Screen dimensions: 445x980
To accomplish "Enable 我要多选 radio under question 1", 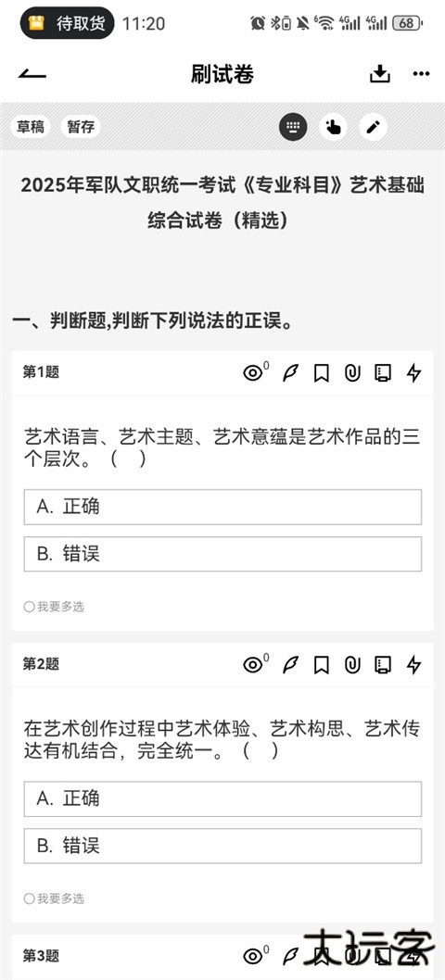I will pos(54,607).
